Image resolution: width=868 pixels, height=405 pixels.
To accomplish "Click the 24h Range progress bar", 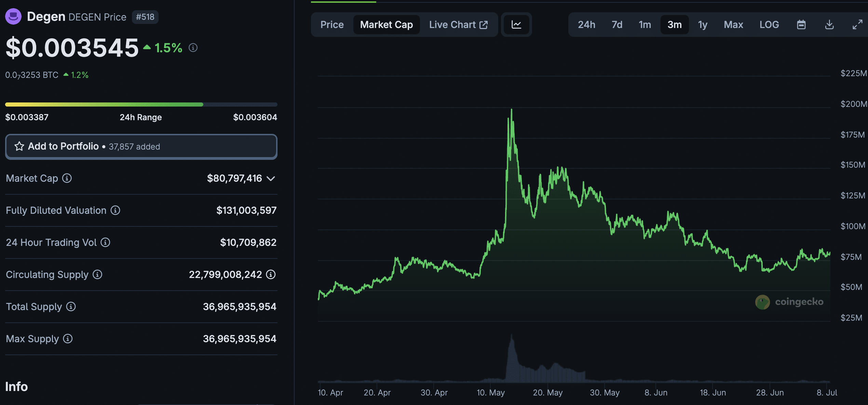I will (x=140, y=104).
